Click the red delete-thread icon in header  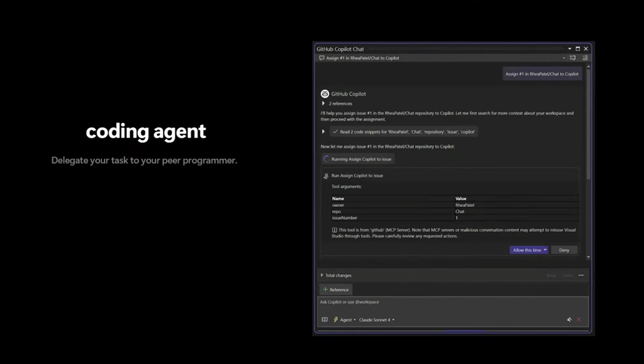coord(585,58)
